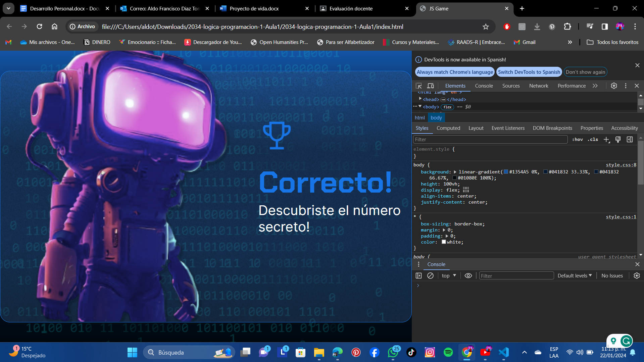Screen dimensions: 644x362
Task: Switch to the Performance tab
Action: point(572,86)
